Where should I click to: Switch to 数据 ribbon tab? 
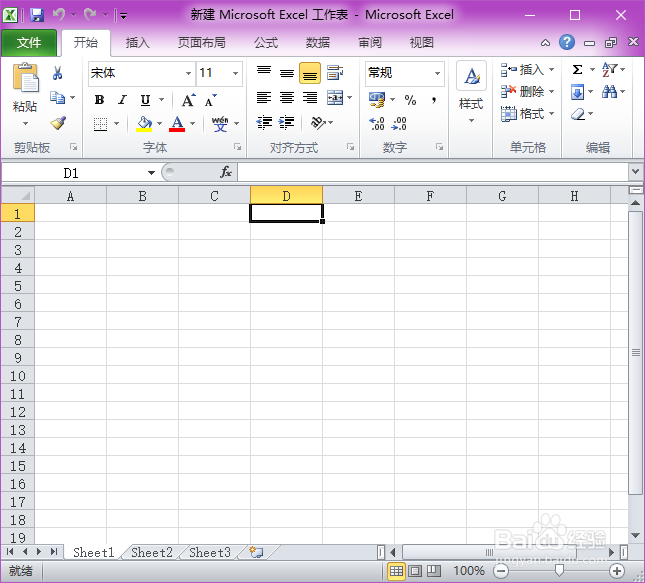click(318, 42)
